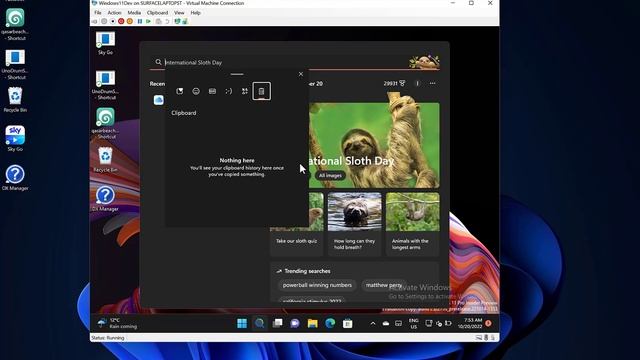Select the recently used heart tab in the emoji panel

[180, 91]
